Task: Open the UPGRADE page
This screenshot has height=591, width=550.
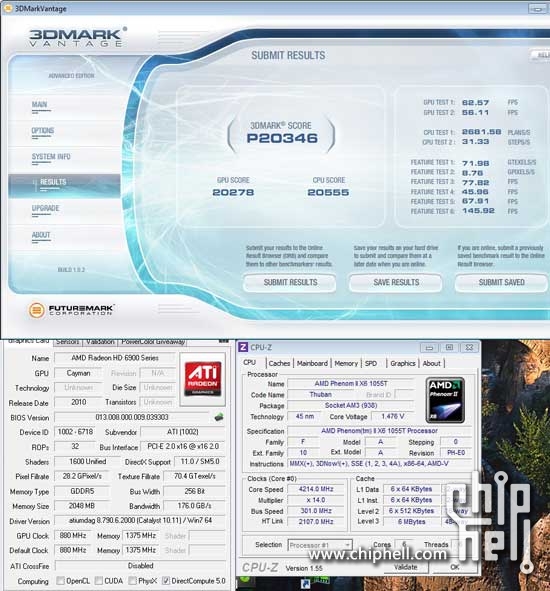Action: (46, 208)
